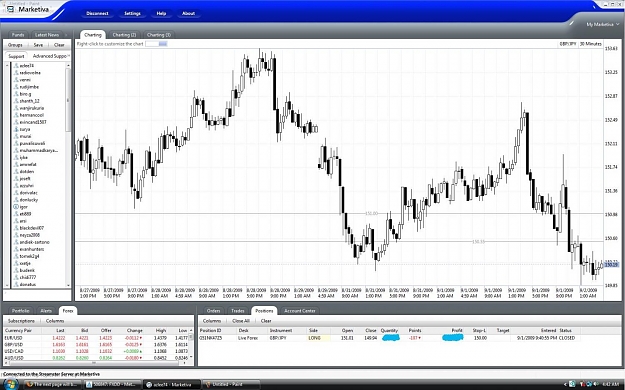Click the small input box above chart
The width and height of the screenshot is (625, 390).
click(156, 44)
